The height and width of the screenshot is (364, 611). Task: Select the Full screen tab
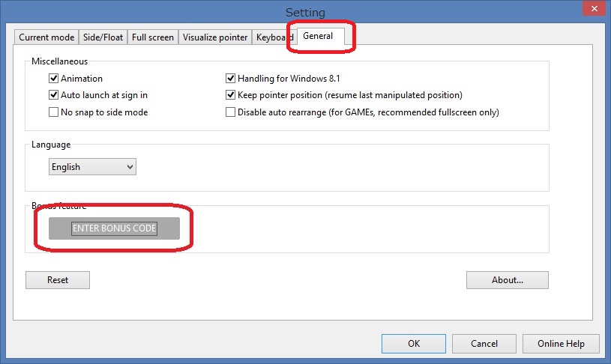point(153,37)
